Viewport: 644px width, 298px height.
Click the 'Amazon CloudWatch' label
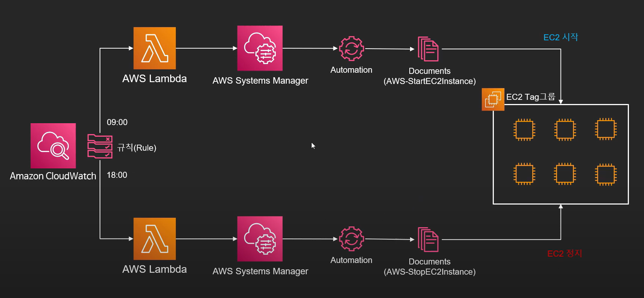[53, 176]
